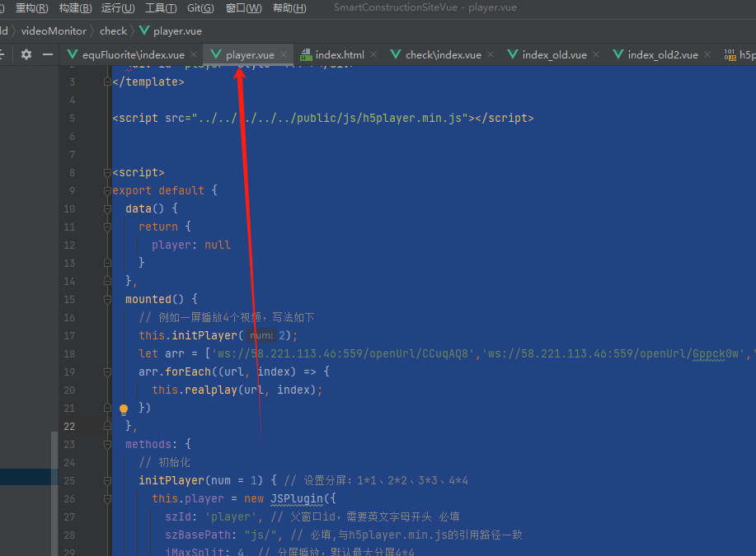Viewport: 756px width, 556px height.
Task: Collapse new JSPlugin fold at line 26
Action: [107, 498]
